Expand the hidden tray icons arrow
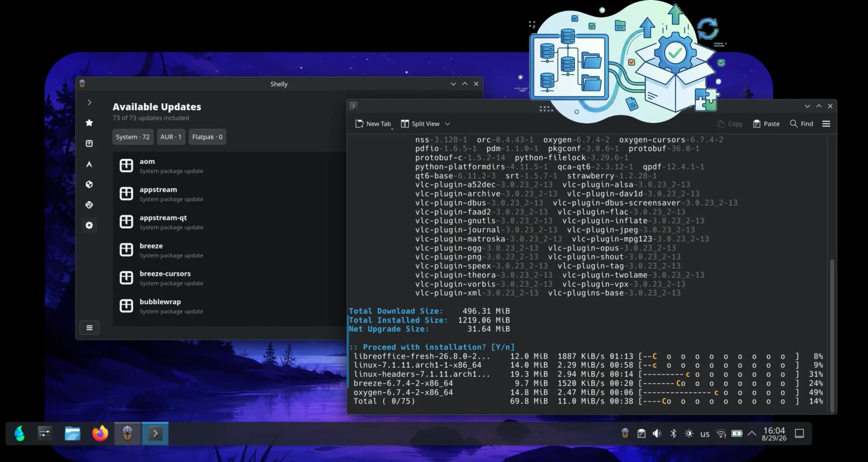868x462 pixels. (752, 433)
